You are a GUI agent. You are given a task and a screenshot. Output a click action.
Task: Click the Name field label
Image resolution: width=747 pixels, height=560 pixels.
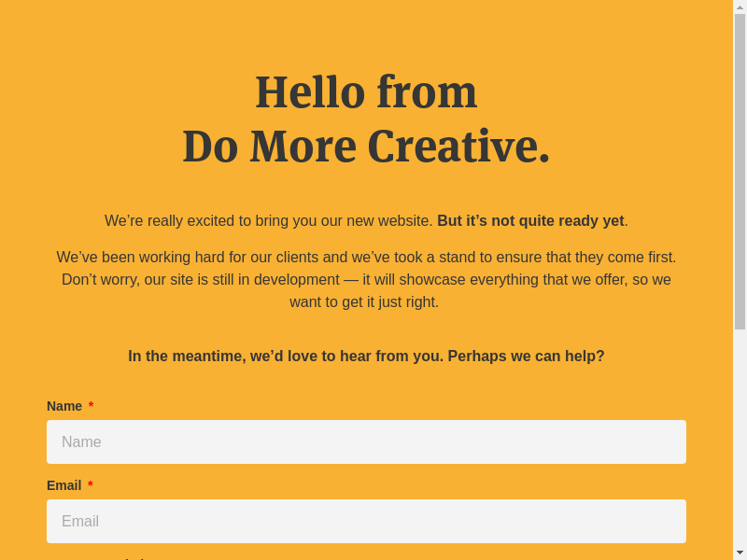64,406
